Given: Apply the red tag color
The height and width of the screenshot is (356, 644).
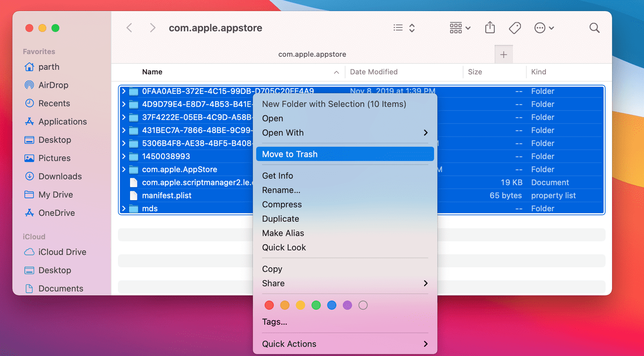Looking at the screenshot, I should tap(269, 305).
